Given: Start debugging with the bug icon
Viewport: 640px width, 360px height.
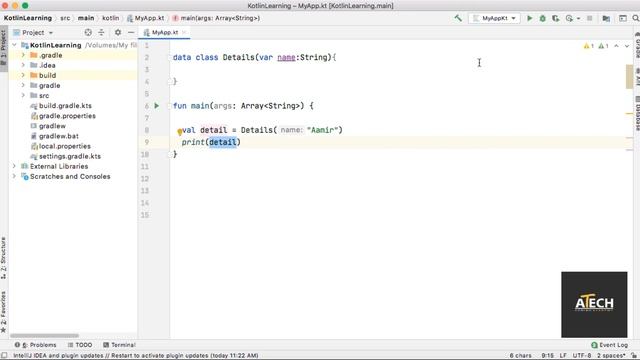Looking at the screenshot, I should (x=542, y=18).
